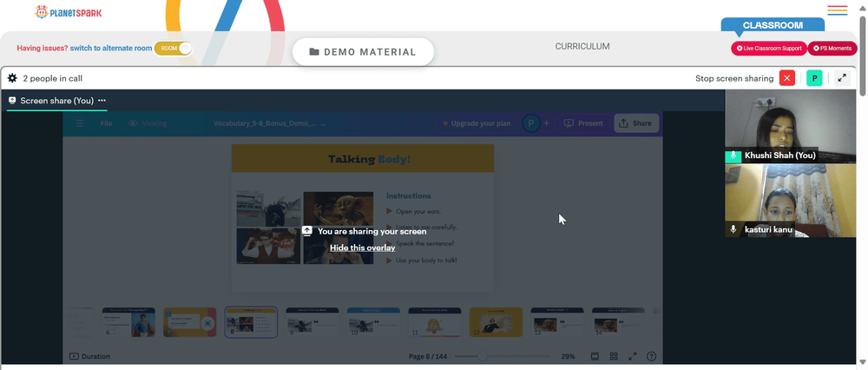Click the Canva fullscreen arrows icon

[633, 356]
